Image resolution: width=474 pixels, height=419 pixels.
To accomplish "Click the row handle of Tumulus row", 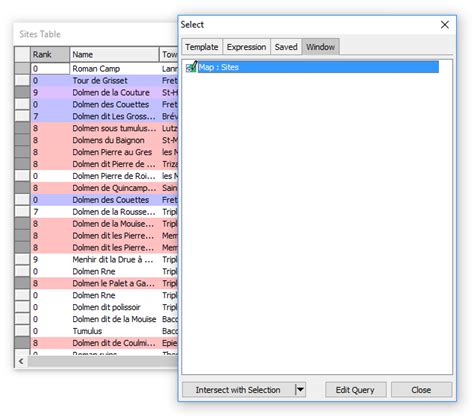I will click(22, 331).
